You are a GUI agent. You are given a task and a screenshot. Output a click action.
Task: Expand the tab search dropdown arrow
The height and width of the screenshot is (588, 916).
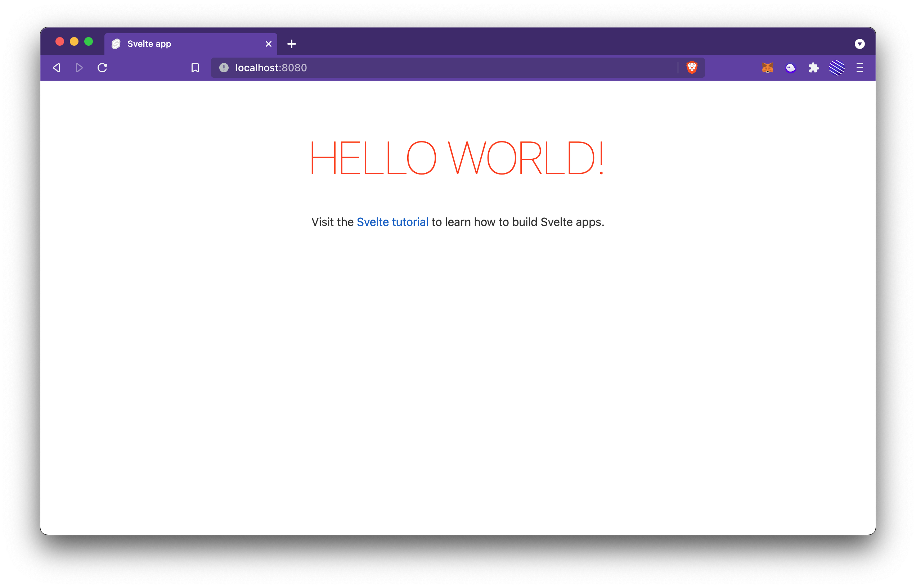click(859, 44)
